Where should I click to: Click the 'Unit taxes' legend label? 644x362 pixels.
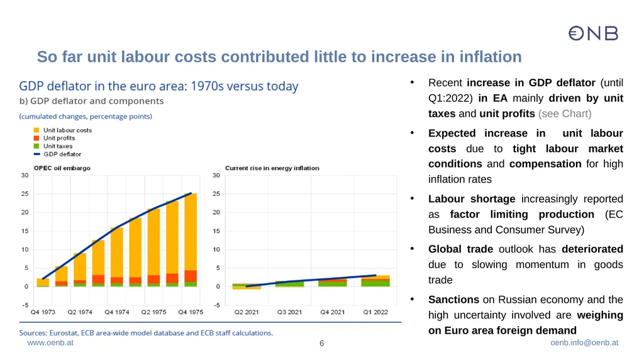pyautogui.click(x=58, y=146)
